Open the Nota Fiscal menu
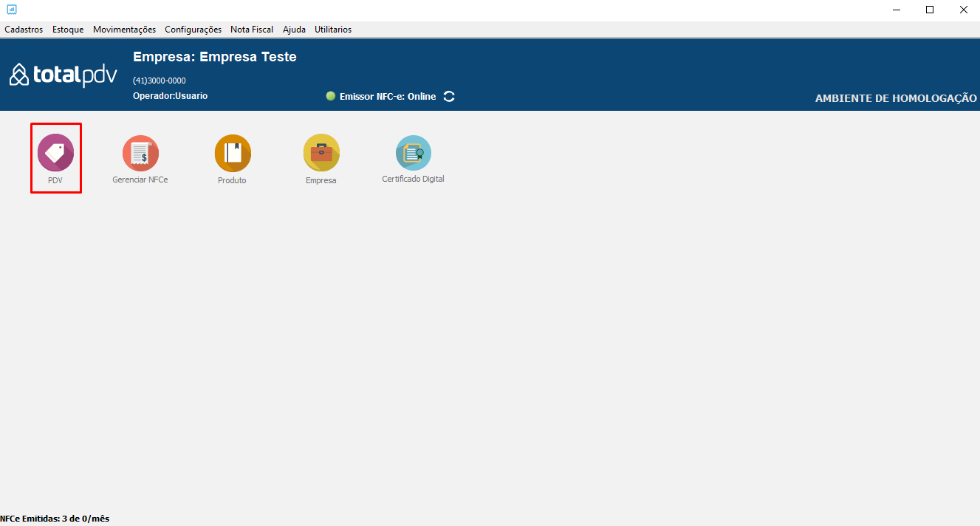Screen dimensions: 980x526 tap(252, 30)
